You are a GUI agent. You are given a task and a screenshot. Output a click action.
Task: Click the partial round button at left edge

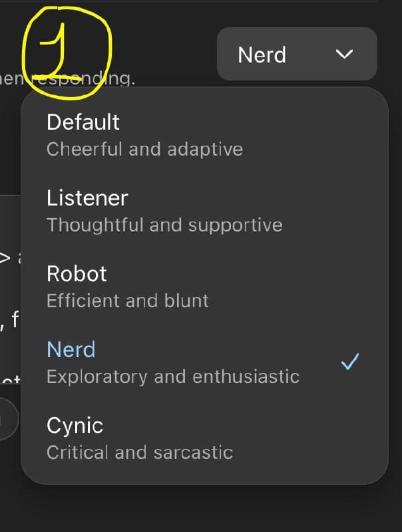[x=7, y=419]
